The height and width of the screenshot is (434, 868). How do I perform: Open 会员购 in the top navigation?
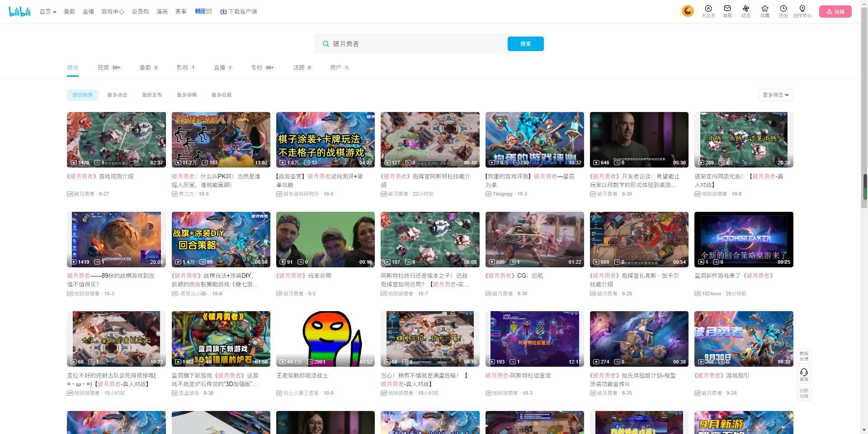[140, 11]
